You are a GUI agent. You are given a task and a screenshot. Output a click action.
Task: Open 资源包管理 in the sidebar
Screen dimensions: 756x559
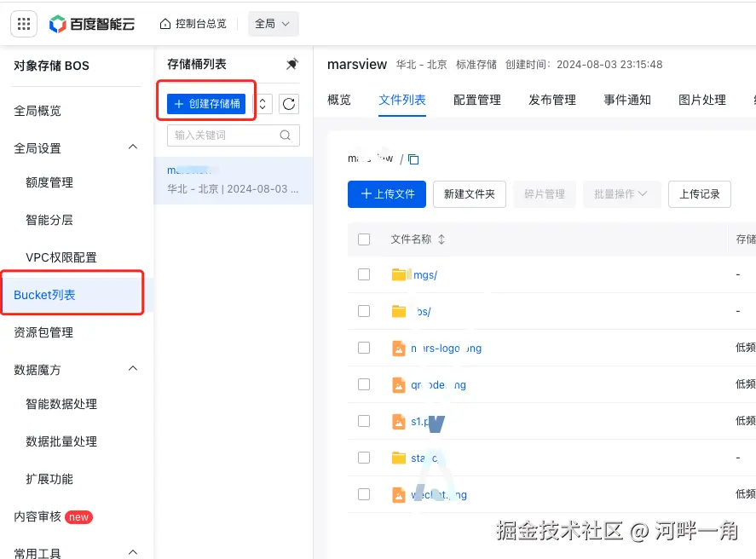pos(43,332)
